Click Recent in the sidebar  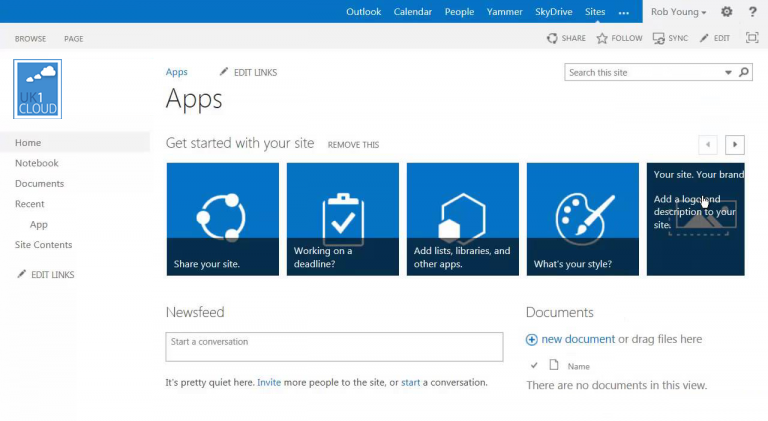click(29, 204)
